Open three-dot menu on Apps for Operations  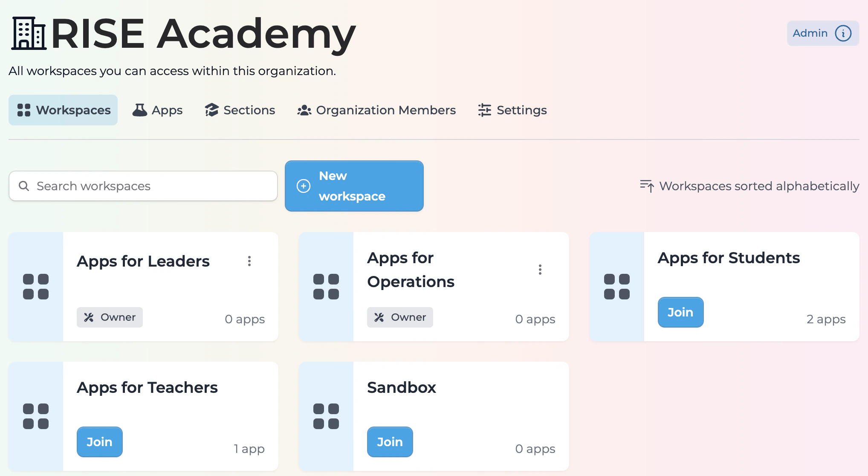tap(540, 270)
